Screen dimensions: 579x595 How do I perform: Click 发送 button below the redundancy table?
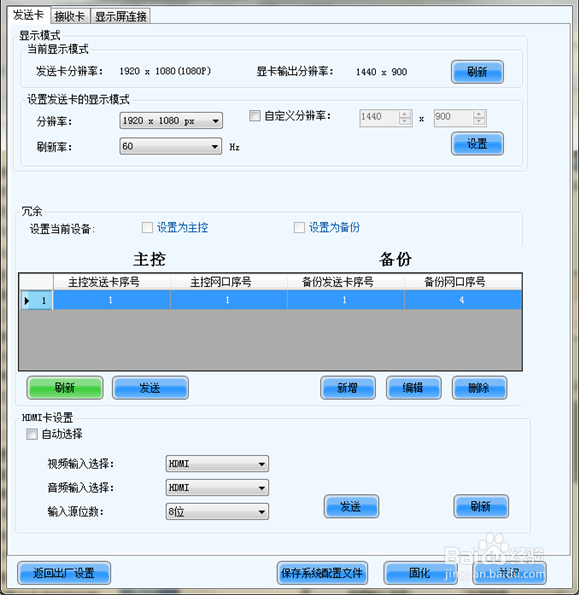click(x=150, y=388)
